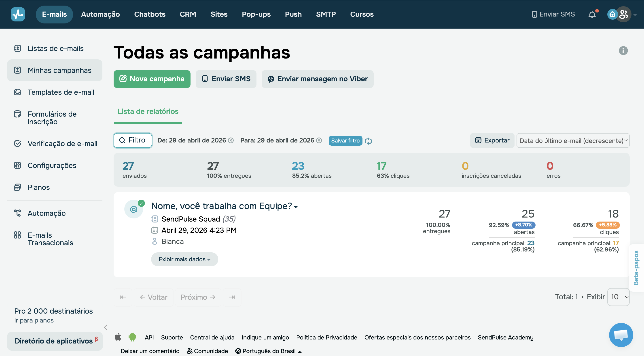Open sidebar Automação item
The width and height of the screenshot is (644, 356).
click(55, 213)
